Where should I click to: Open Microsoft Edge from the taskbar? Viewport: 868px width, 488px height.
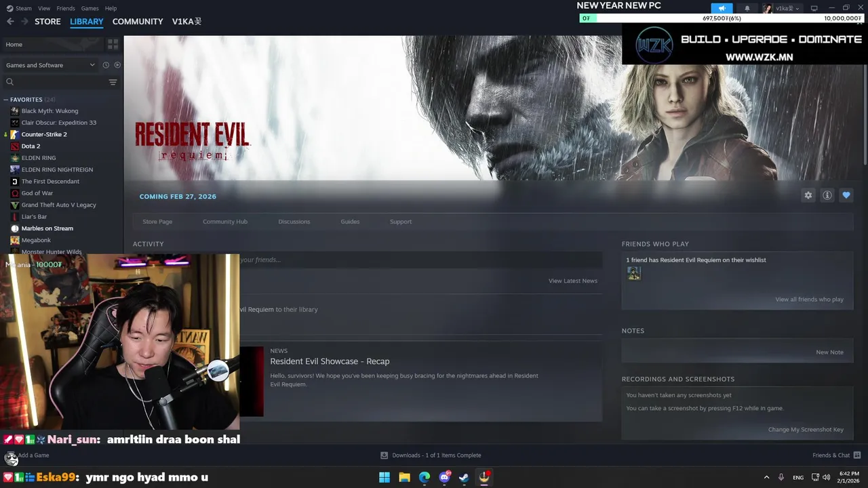coord(425,477)
